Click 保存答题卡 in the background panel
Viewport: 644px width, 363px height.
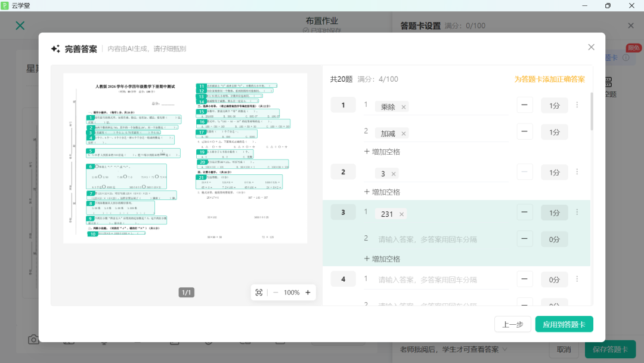click(611, 349)
